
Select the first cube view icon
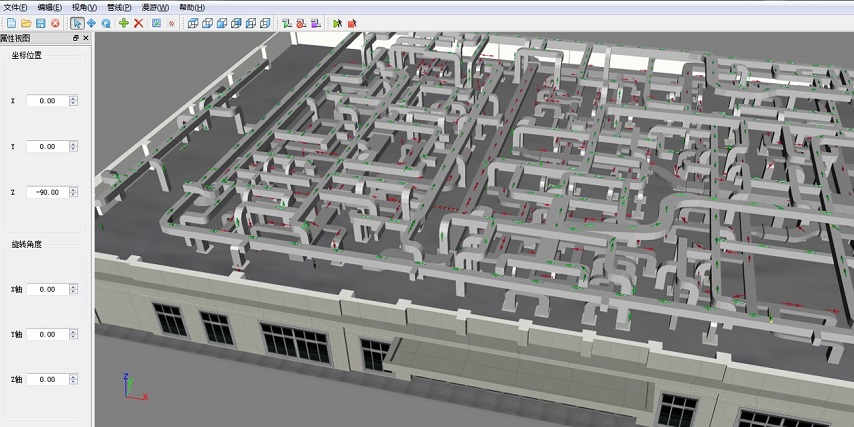194,22
